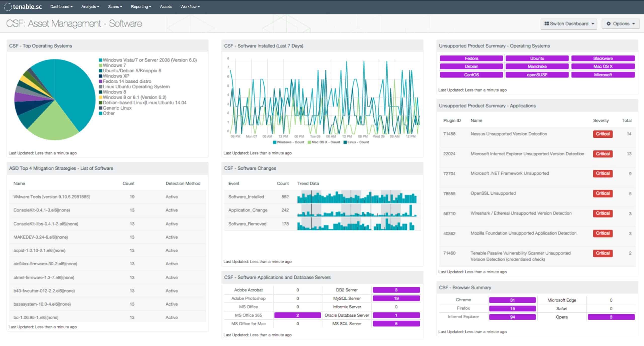Click the Microsoft unsupported OS indicator

coord(603,75)
